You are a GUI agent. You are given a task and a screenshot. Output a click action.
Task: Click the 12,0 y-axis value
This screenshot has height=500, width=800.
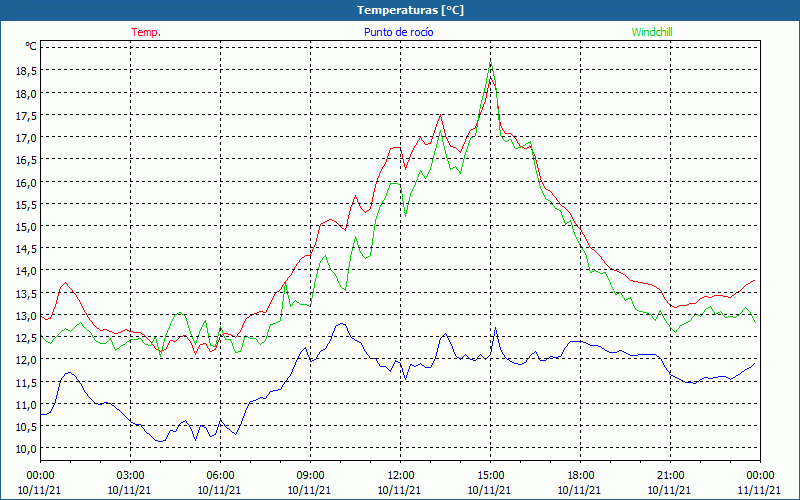click(26, 360)
